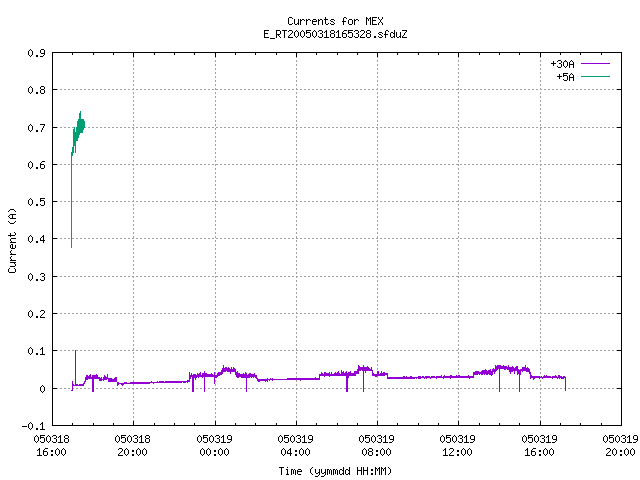Screen dimensions: 640x480
Task: Click the purple +30A legend line sample
Action: (x=595, y=64)
